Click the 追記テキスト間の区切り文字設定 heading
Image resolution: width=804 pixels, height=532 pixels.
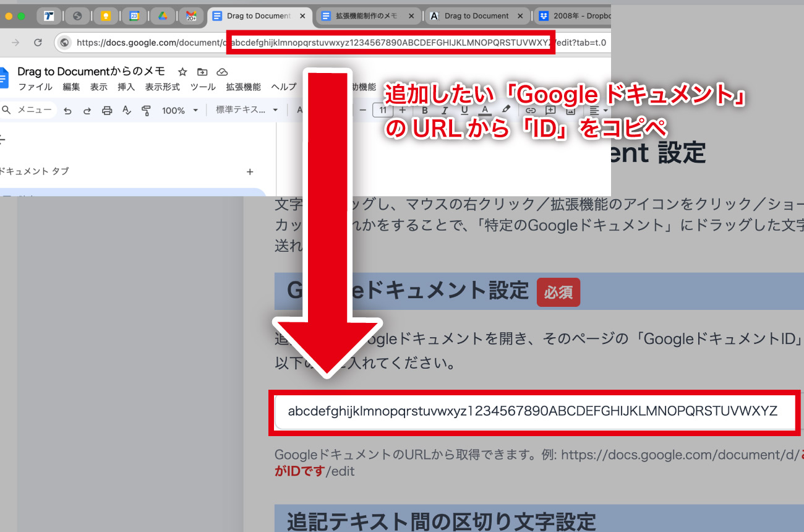[x=441, y=521]
